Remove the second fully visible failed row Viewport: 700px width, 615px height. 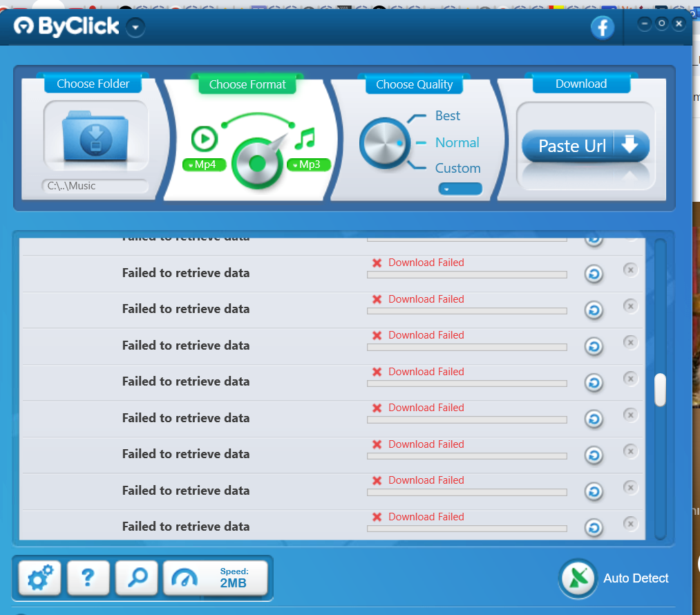coord(630,306)
